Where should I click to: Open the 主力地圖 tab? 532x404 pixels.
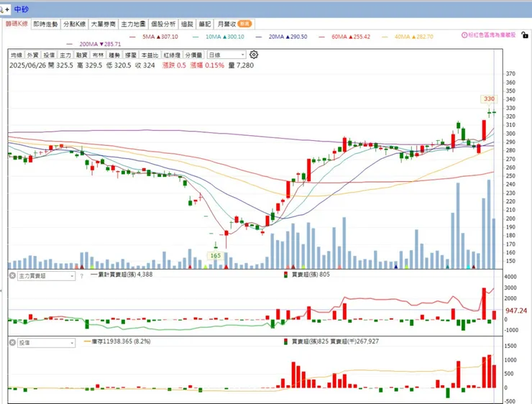point(133,24)
